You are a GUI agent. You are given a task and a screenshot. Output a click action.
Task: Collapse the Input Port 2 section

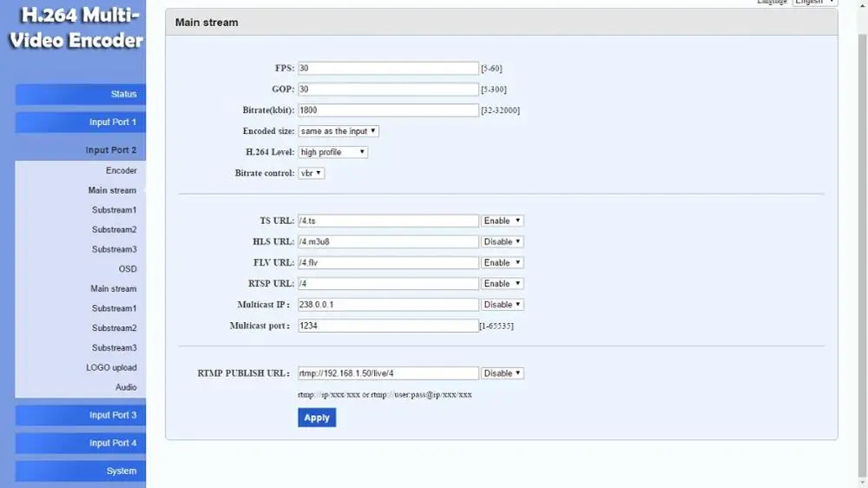pos(80,150)
